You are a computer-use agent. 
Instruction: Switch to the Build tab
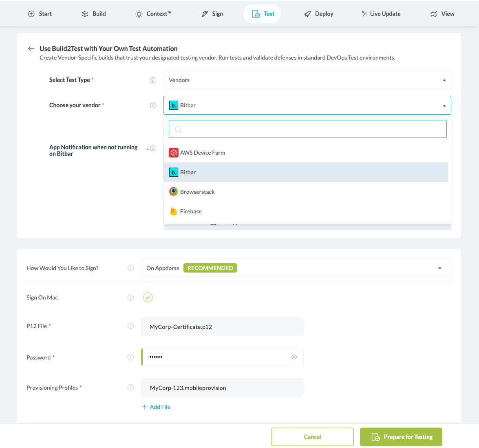[93, 14]
